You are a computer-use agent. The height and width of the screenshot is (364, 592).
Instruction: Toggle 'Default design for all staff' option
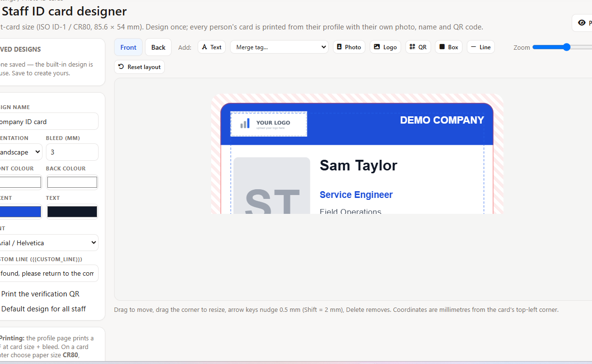coord(43,309)
